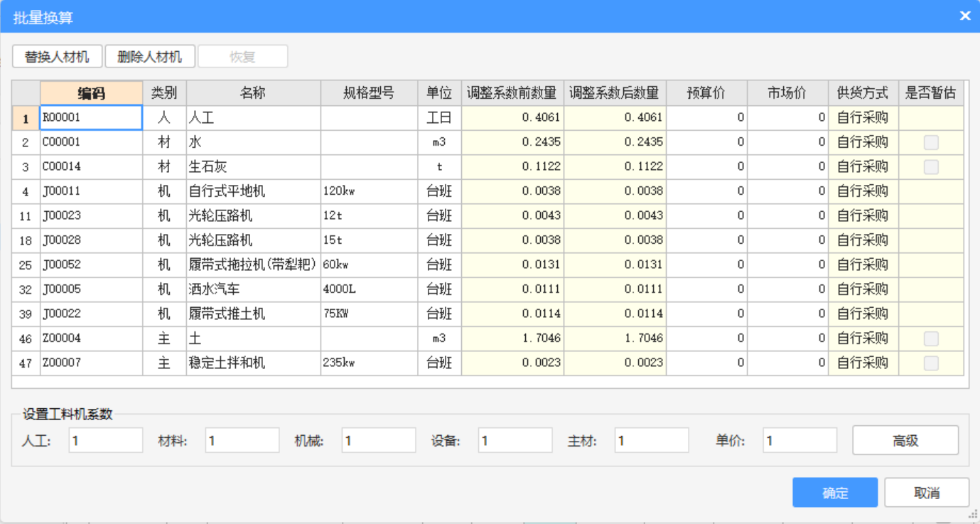Select row header number 25
The height and width of the screenshot is (524, 980).
[x=26, y=265]
